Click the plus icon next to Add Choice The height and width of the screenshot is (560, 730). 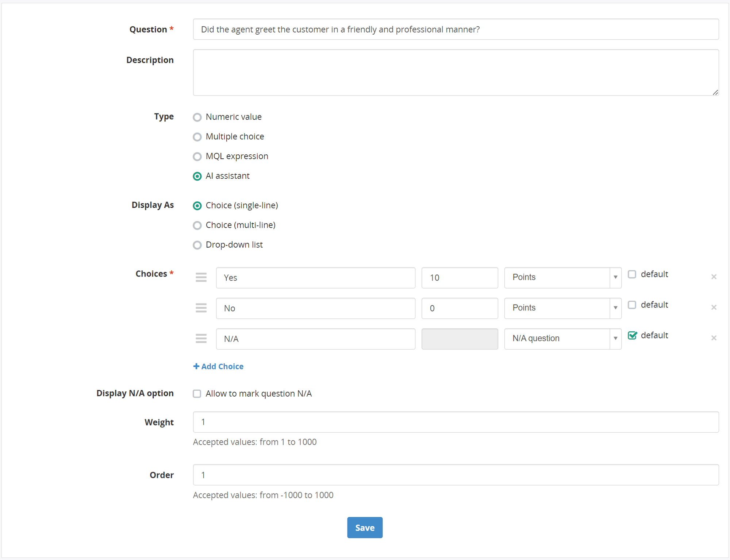pos(196,366)
